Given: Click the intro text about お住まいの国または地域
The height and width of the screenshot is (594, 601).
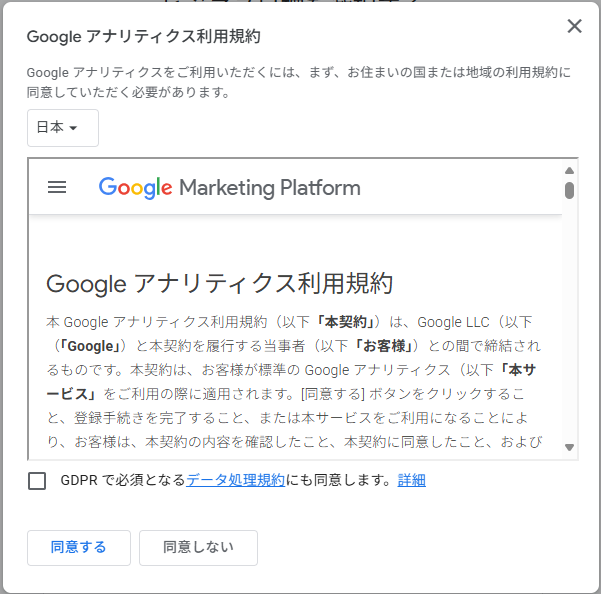Looking at the screenshot, I should [x=299, y=82].
